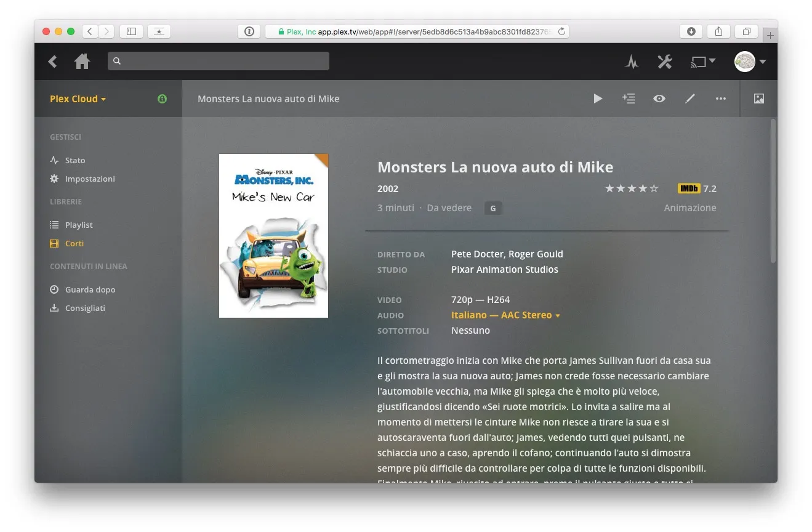Click the 2002 release year

tap(388, 188)
